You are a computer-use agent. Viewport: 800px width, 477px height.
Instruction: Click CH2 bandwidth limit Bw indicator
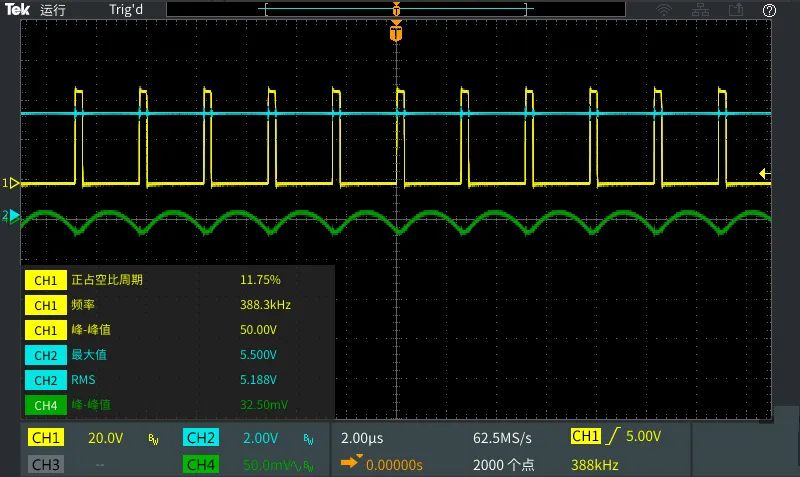[308, 439]
